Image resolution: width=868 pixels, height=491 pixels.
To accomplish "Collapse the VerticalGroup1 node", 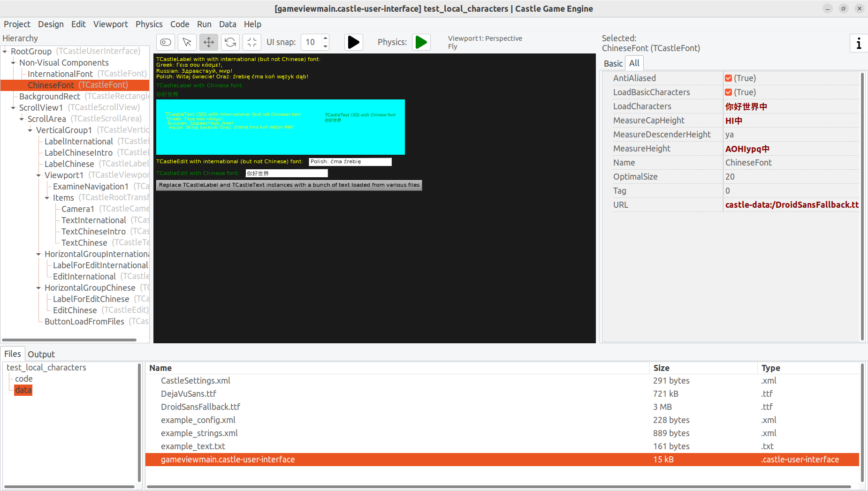I will pos(30,130).
